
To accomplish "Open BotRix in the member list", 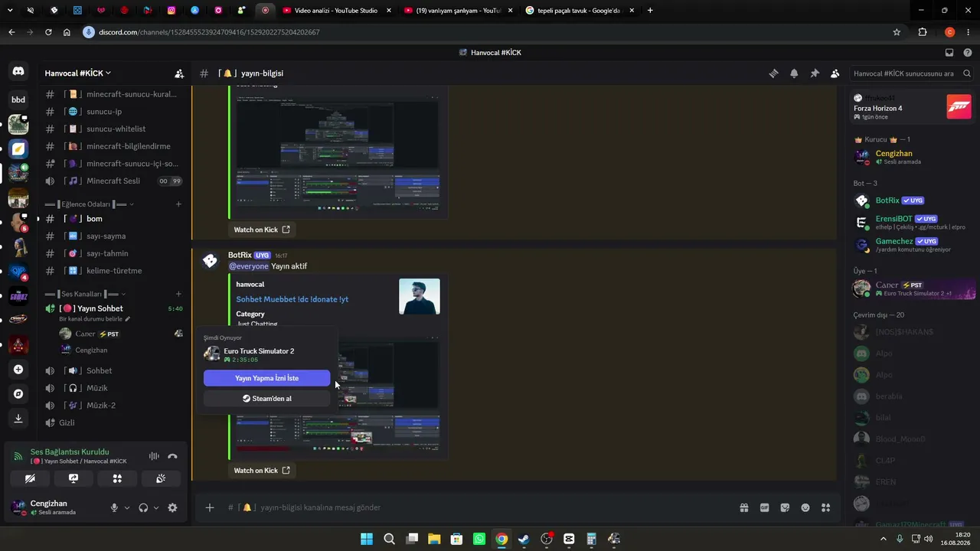I will [x=911, y=201].
